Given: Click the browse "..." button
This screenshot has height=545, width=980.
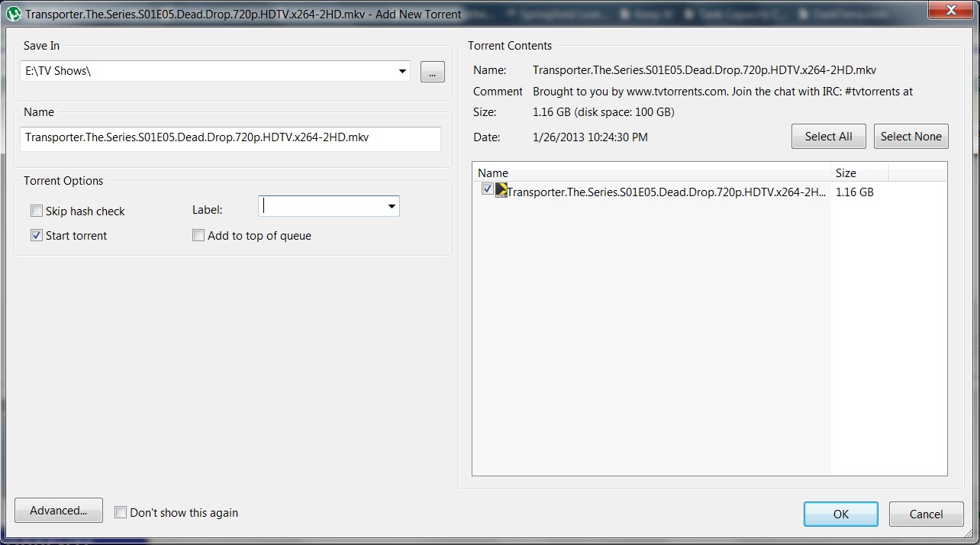Looking at the screenshot, I should [x=432, y=71].
